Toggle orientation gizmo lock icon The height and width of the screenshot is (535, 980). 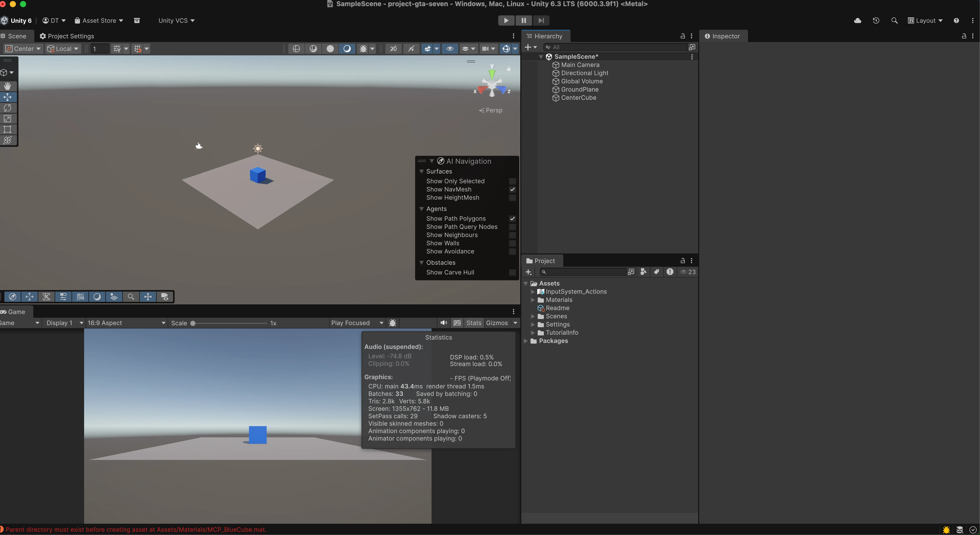pyautogui.click(x=509, y=69)
